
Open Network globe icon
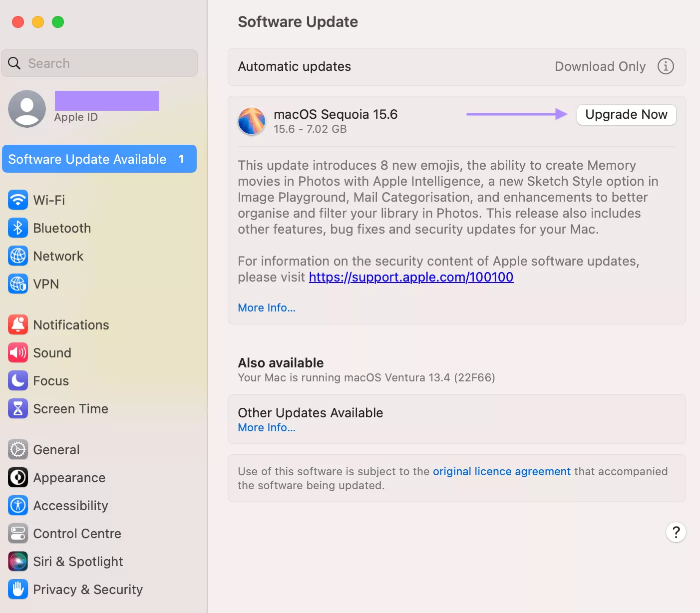[x=18, y=256]
